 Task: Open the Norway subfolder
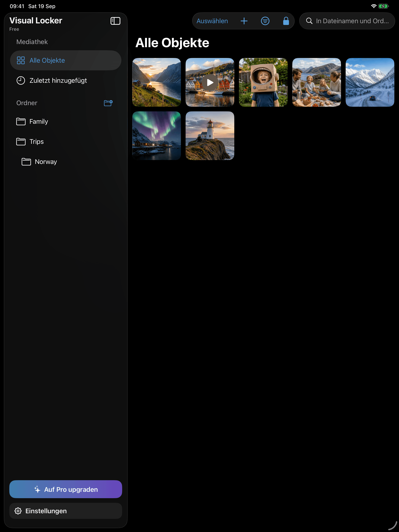pyautogui.click(x=66, y=162)
